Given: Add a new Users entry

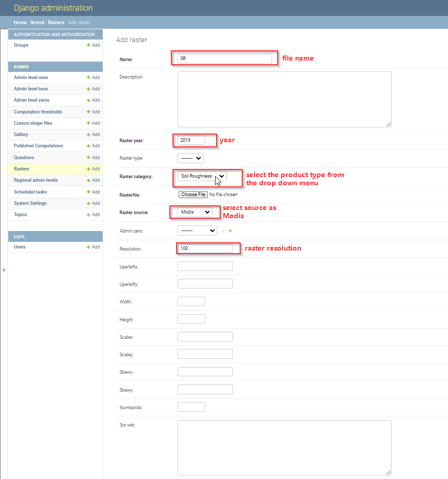Looking at the screenshot, I should pyautogui.click(x=93, y=247).
